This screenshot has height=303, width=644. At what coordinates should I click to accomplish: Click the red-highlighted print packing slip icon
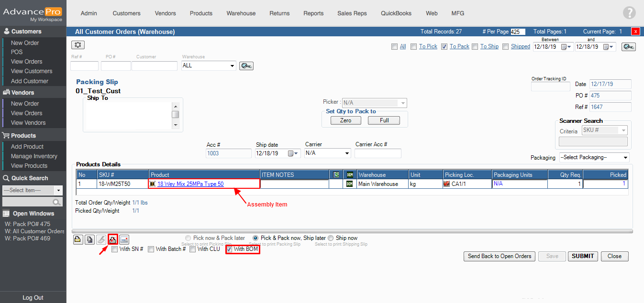113,239
